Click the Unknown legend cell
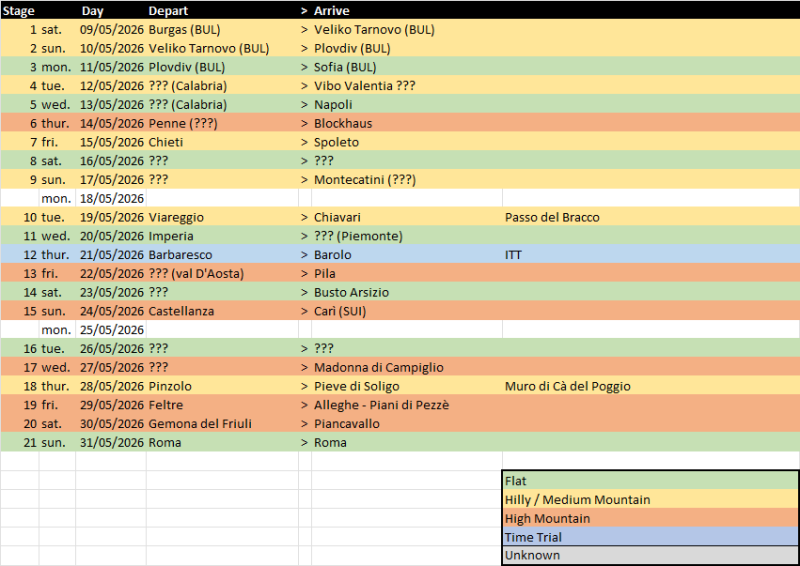The height and width of the screenshot is (566, 800). coord(649,556)
